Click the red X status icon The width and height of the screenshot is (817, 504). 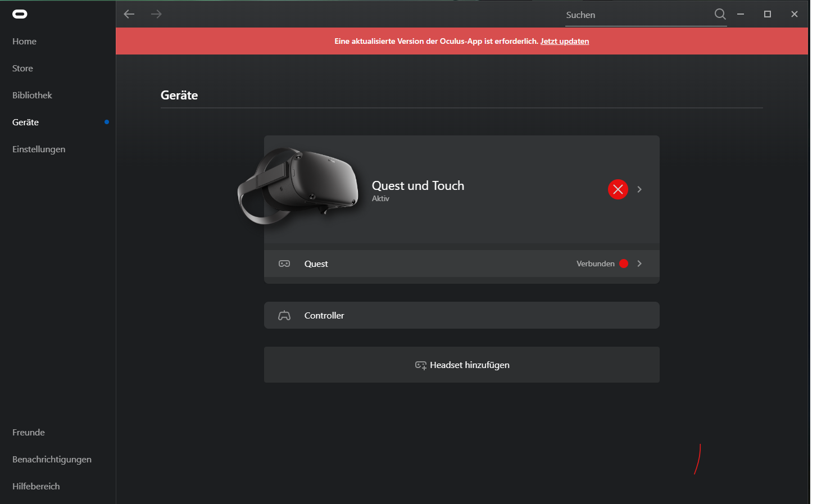coord(618,189)
